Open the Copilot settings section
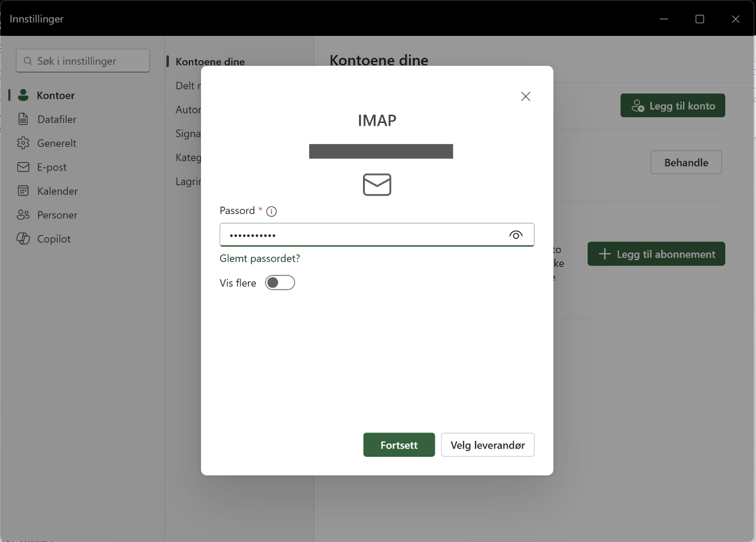 coord(82,238)
